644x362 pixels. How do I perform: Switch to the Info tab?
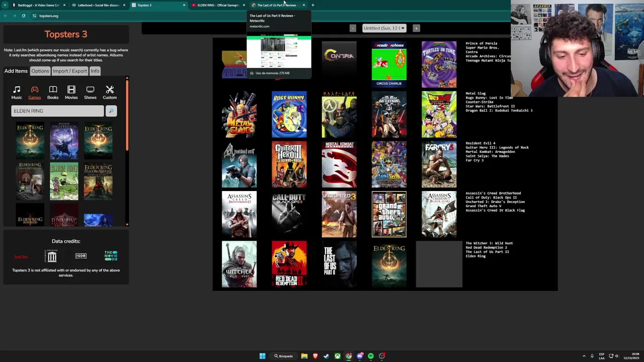tap(95, 71)
